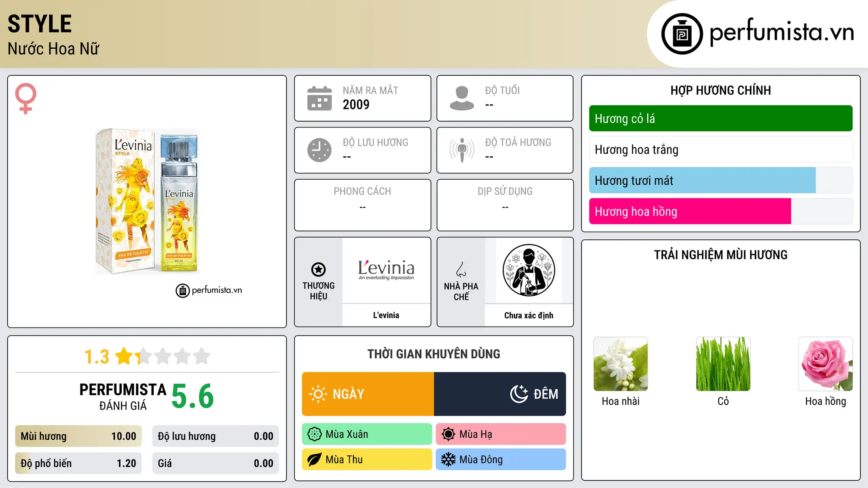The image size is (868, 488).
Task: Click the Chưa xác định perfumer label
Action: coord(529,315)
